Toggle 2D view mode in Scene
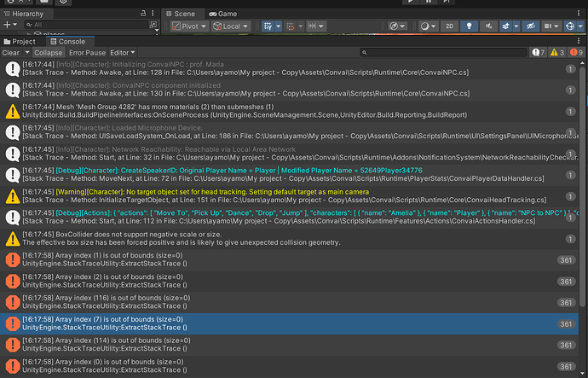 pos(448,26)
